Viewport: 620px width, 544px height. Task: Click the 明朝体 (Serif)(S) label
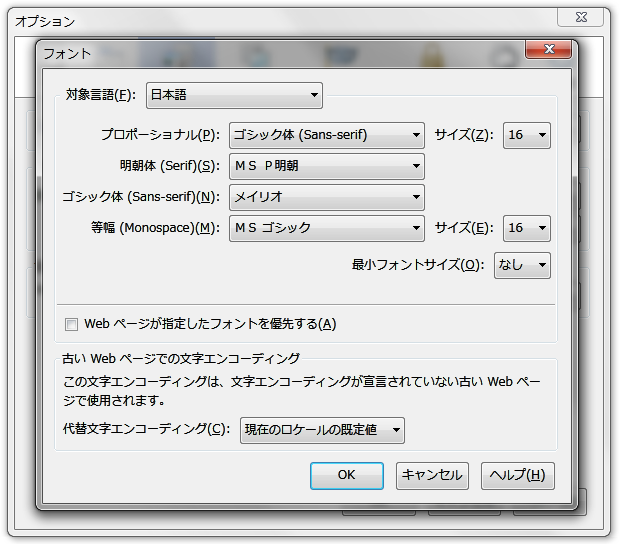[170, 166]
